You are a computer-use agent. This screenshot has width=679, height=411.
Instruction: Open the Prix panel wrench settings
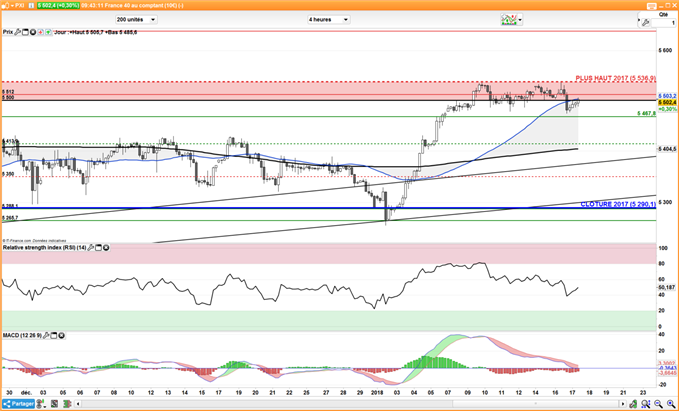pos(17,32)
